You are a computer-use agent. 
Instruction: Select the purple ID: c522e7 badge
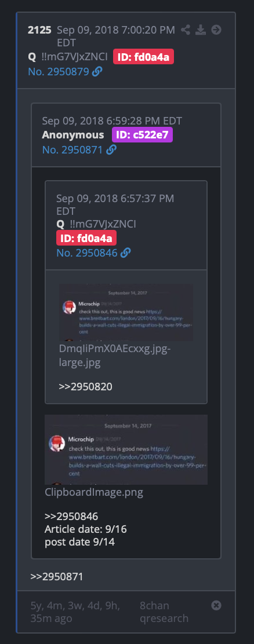click(x=142, y=135)
